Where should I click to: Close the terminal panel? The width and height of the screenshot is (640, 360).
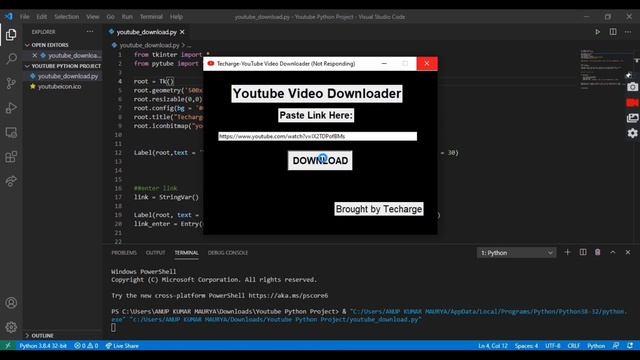coord(628,252)
